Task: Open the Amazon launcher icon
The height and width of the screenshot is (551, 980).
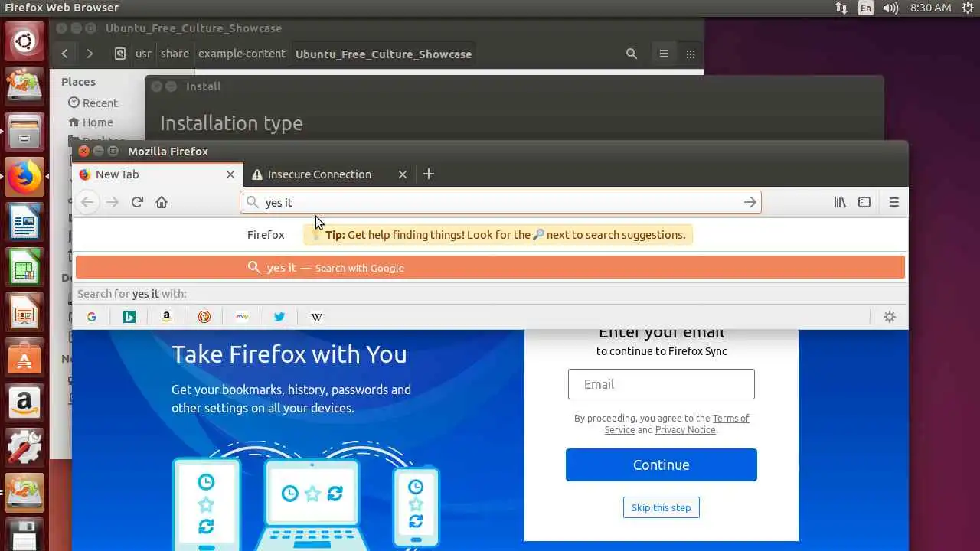Action: (x=24, y=403)
